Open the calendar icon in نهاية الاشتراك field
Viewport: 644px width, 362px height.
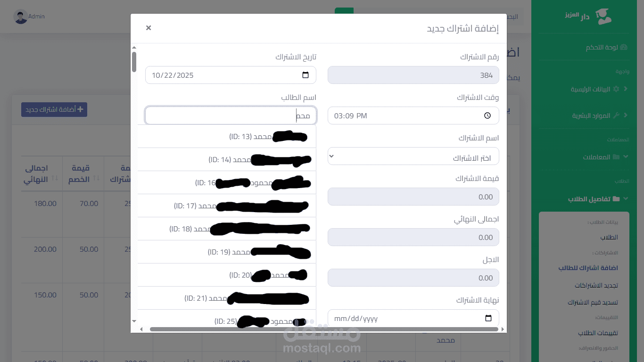point(488,318)
